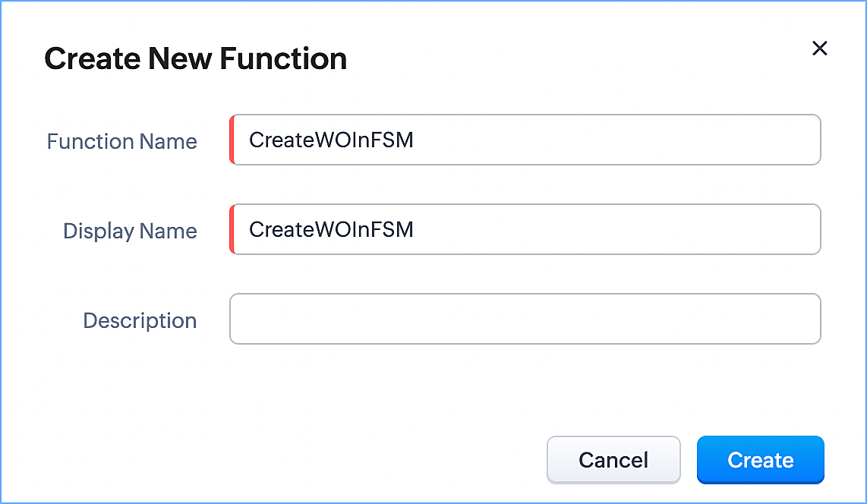867x504 pixels.
Task: Click the Create New Function heading
Action: pos(196,58)
